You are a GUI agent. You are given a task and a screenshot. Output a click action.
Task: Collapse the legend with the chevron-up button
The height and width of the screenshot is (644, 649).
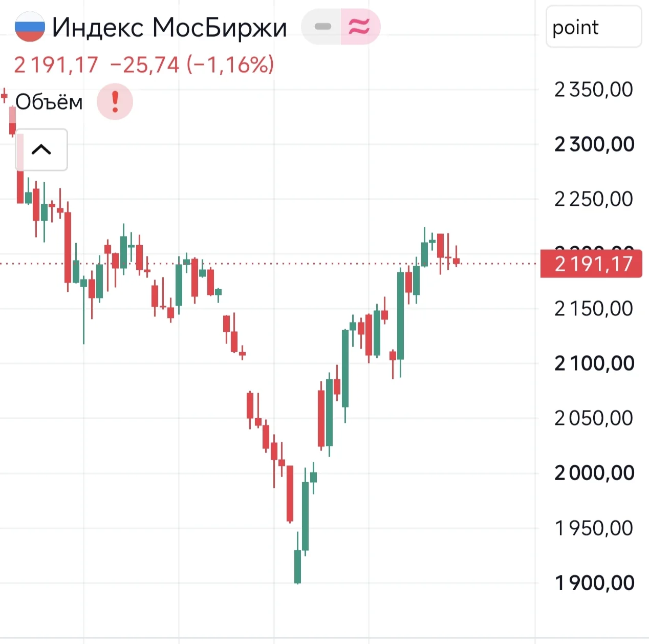(x=41, y=149)
